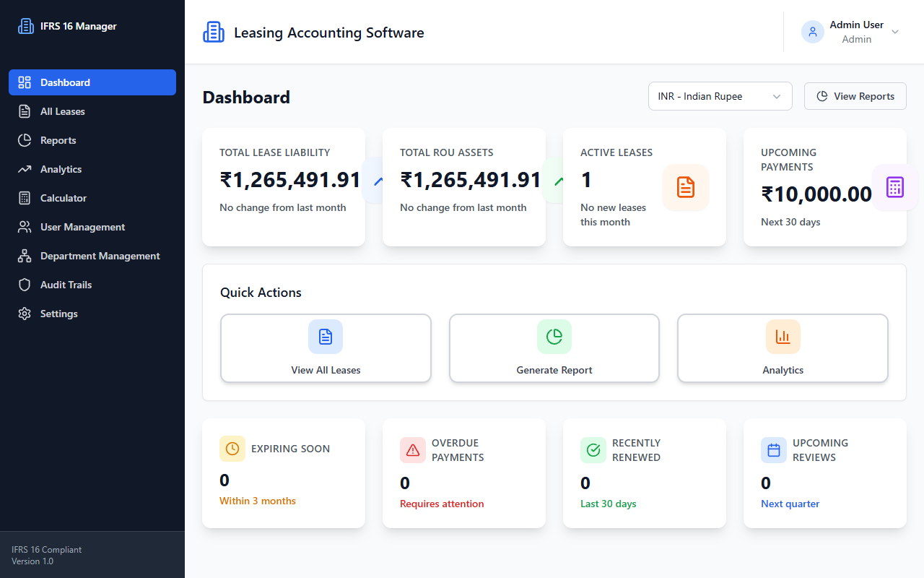The width and height of the screenshot is (924, 578).
Task: Click the warning triangle icon beside Overdue Payments
Action: coord(413,450)
